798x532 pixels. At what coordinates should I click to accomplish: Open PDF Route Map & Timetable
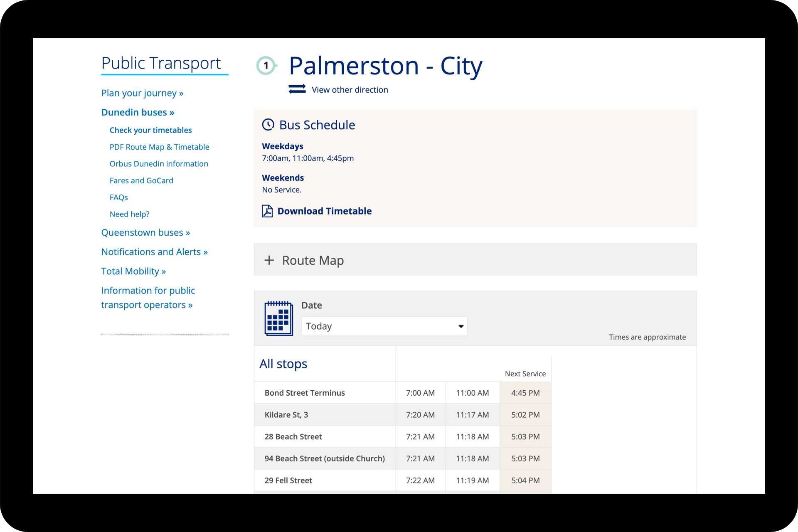point(159,147)
